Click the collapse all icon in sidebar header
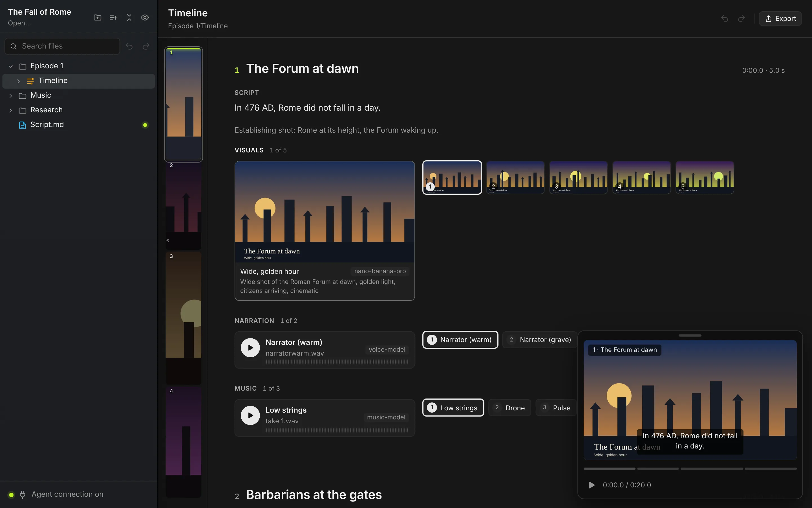The width and height of the screenshot is (812, 508). pyautogui.click(x=129, y=17)
